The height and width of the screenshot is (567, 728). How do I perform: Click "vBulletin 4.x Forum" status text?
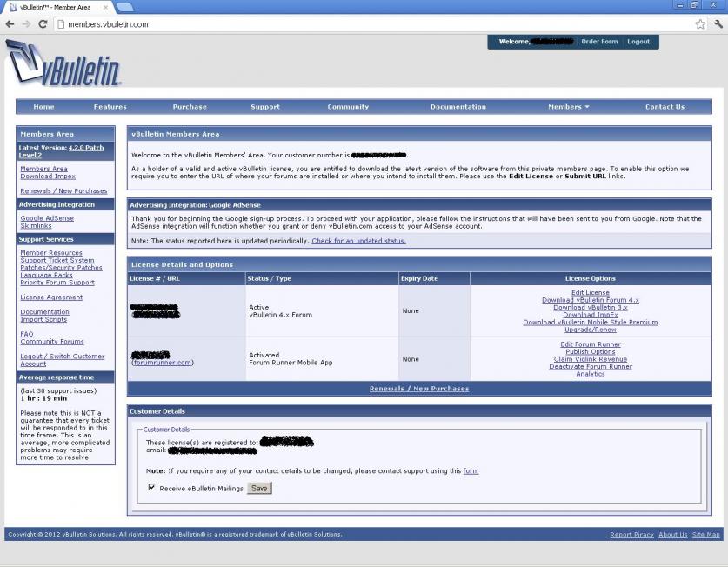tap(280, 315)
